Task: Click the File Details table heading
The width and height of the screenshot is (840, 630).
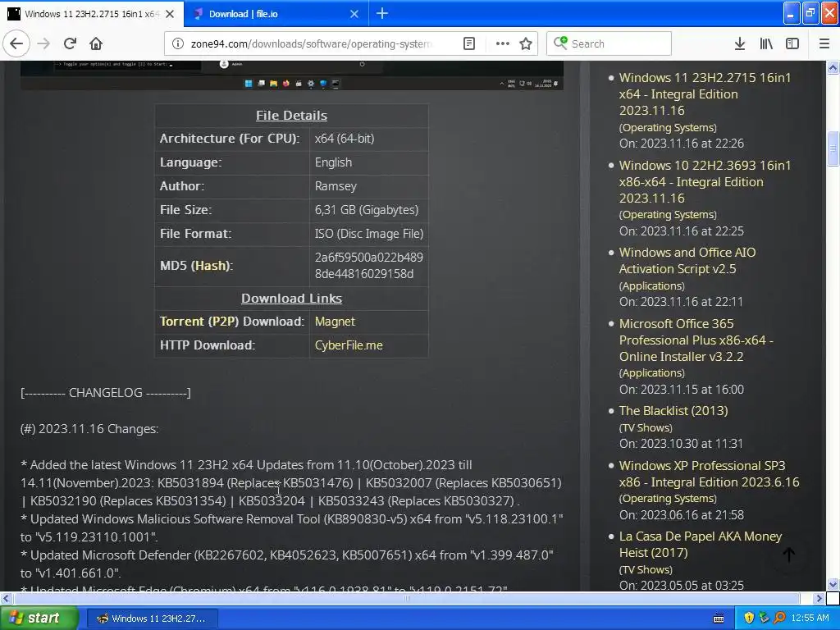Action: 291,115
